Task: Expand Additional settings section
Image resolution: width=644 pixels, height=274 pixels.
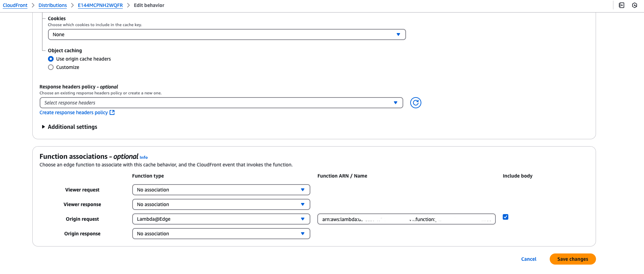Action: pos(69,127)
